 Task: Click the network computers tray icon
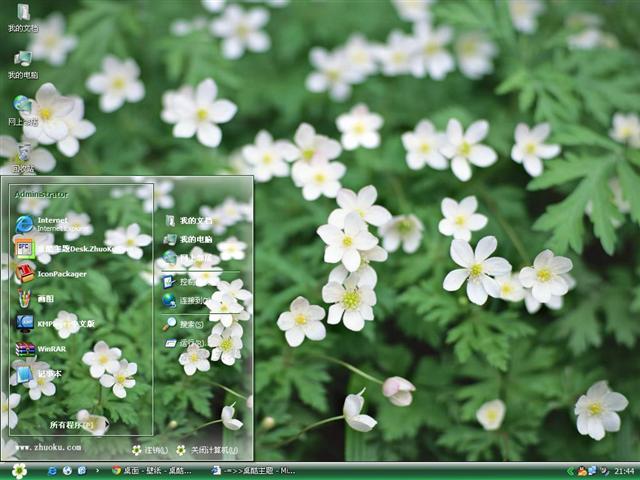point(592,471)
